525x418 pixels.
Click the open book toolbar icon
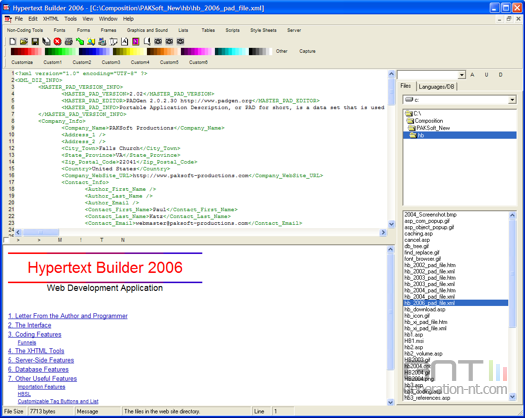[x=114, y=42]
